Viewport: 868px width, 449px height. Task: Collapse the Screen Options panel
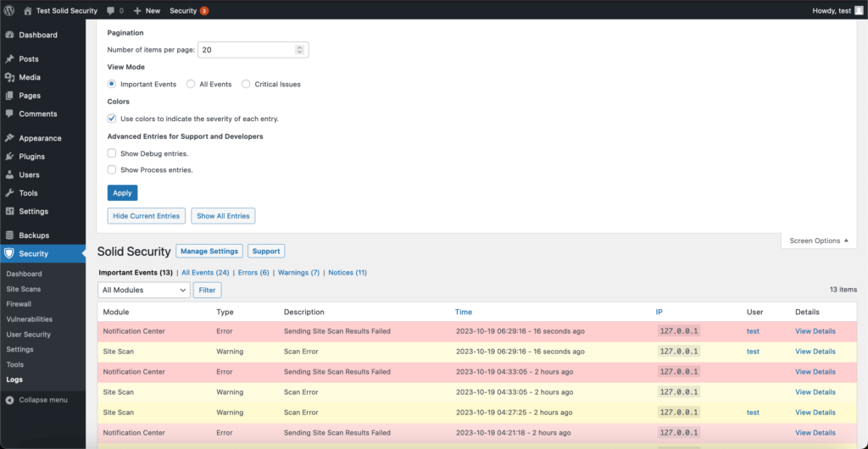point(819,241)
